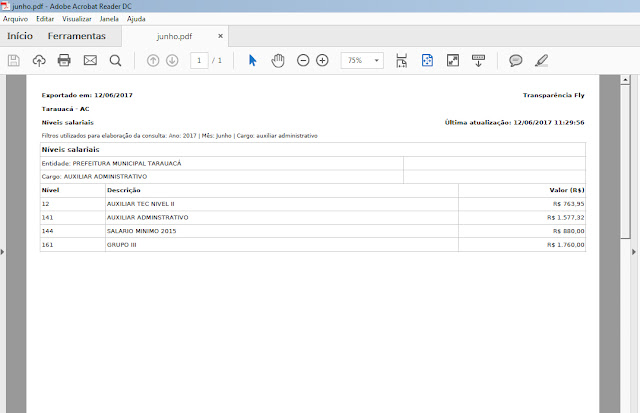The width and height of the screenshot is (640, 413).
Task: Open the Editar menu
Action: (45, 19)
